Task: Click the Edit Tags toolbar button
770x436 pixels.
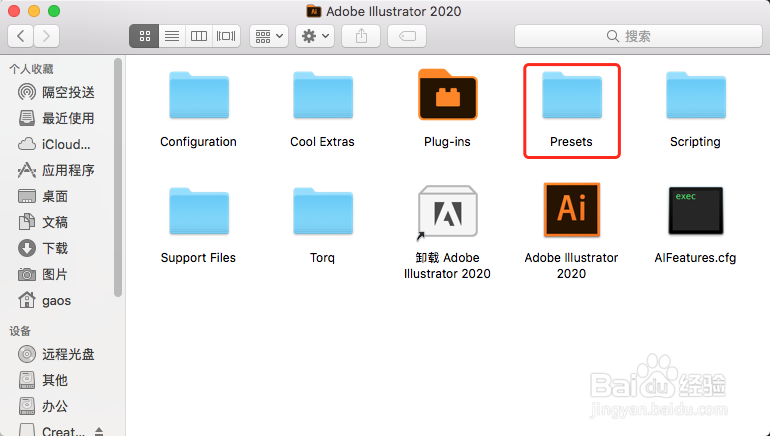Action: [x=407, y=36]
